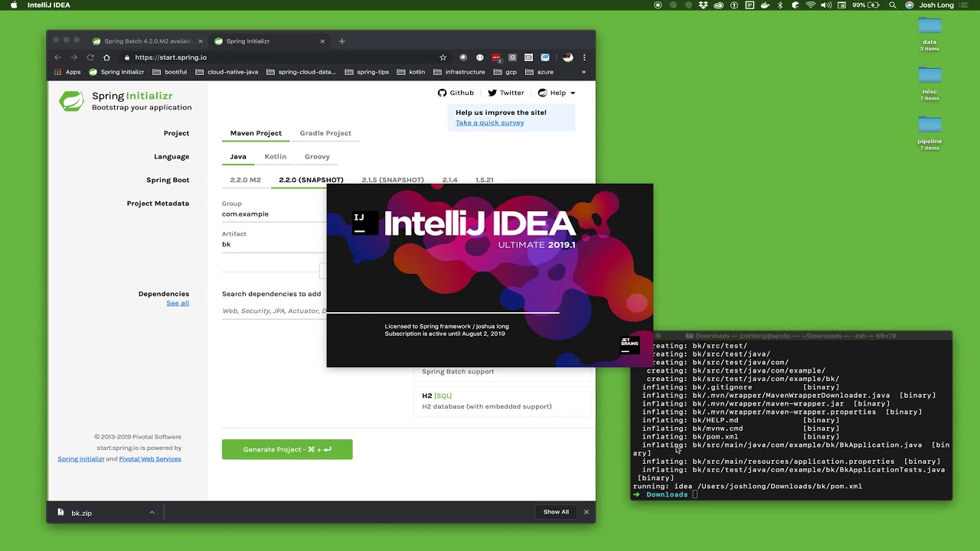
Task: Open the gcp bookmark folder
Action: (x=505, y=72)
